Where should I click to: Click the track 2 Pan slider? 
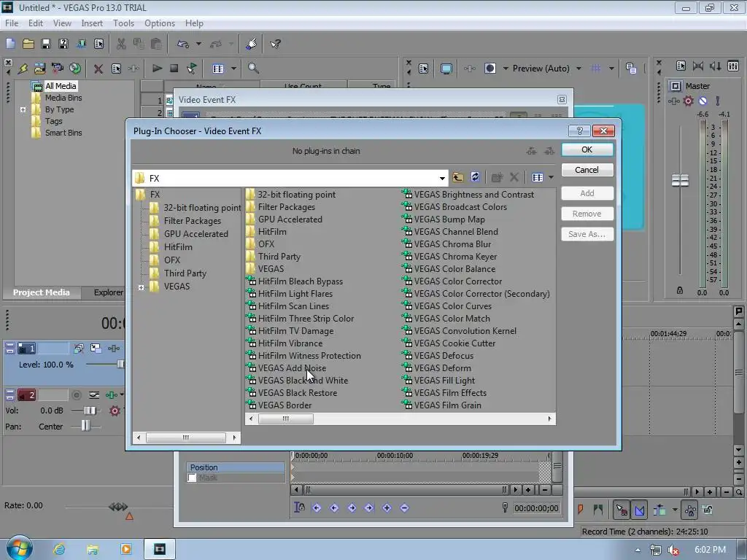click(85, 426)
